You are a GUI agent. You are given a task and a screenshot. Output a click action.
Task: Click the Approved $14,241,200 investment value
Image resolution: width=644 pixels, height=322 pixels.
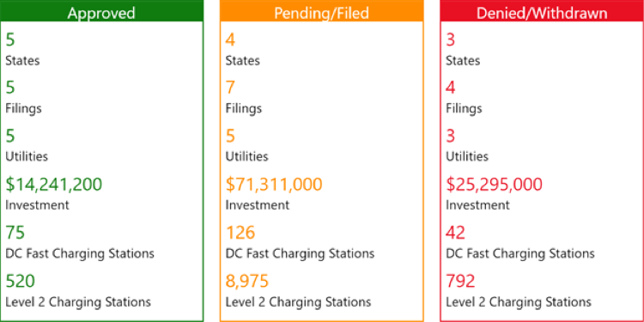54,185
